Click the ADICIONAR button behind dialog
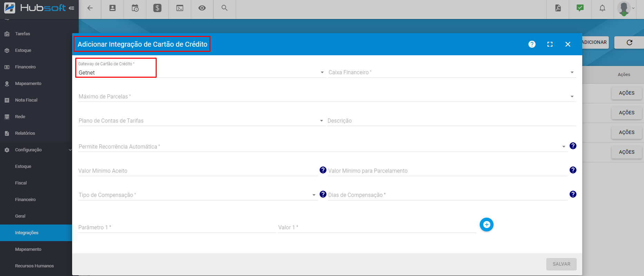This screenshot has width=644, height=276. pos(595,42)
